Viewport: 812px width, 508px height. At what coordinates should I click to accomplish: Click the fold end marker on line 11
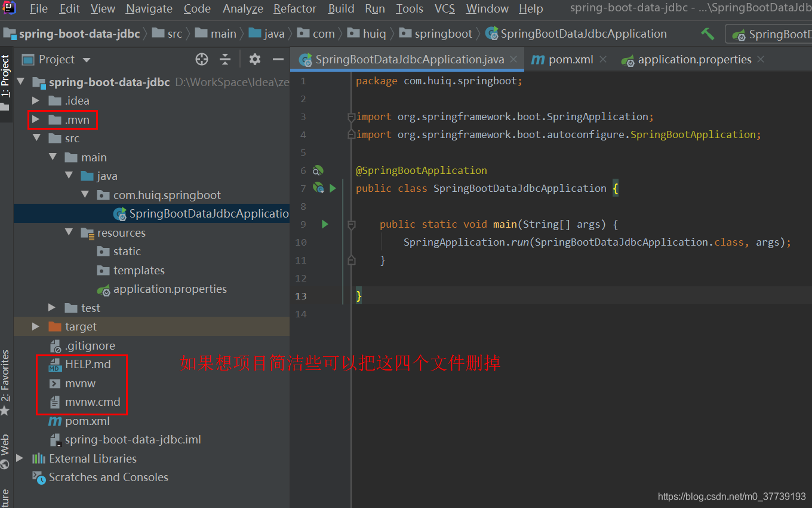point(352,260)
